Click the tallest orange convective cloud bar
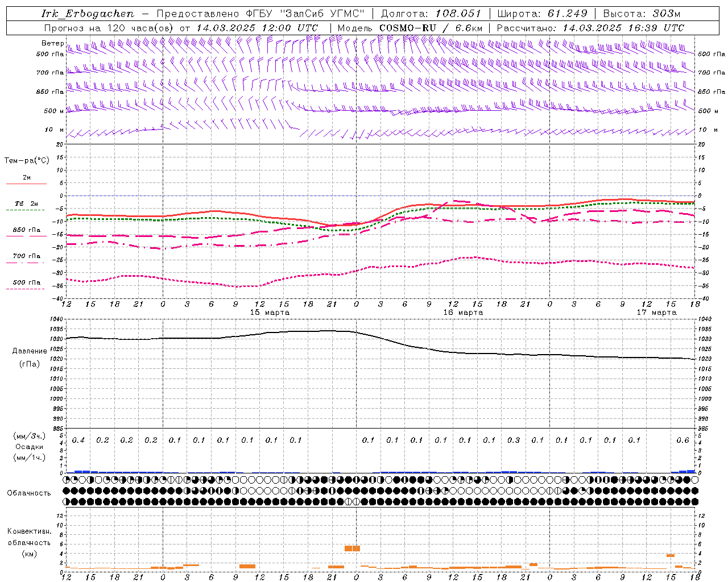 [353, 548]
